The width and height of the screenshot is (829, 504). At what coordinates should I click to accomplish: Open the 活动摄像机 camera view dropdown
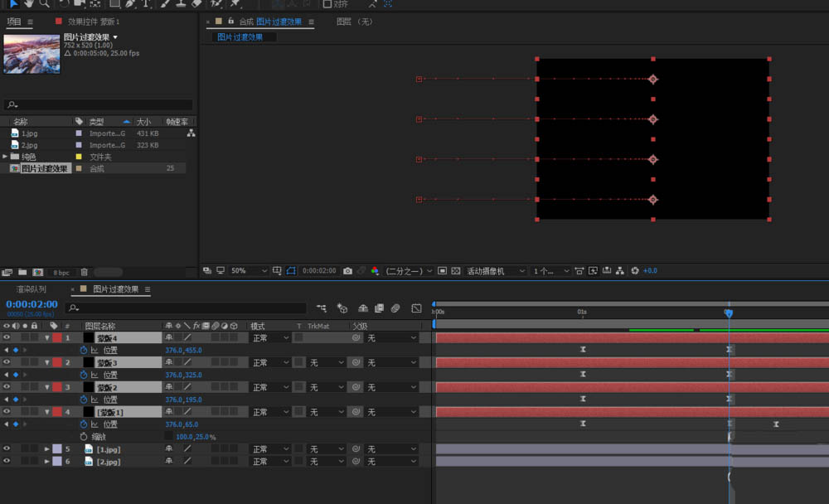tap(496, 271)
